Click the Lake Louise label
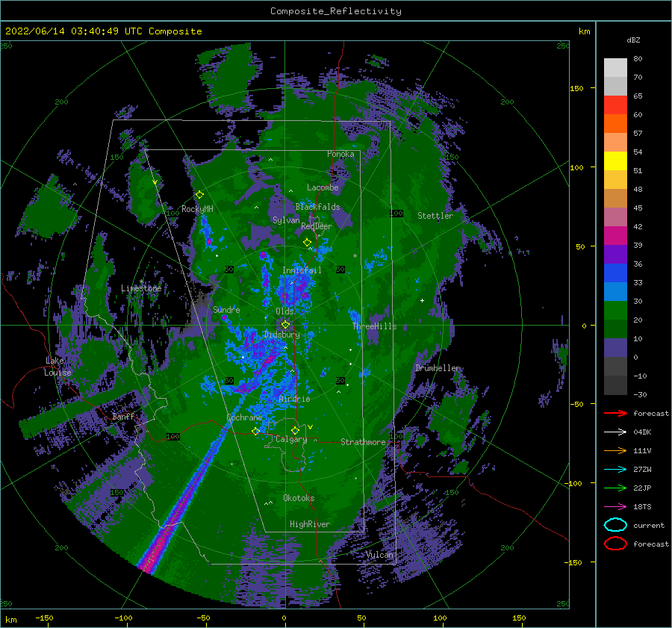The image size is (672, 628). click(57, 367)
